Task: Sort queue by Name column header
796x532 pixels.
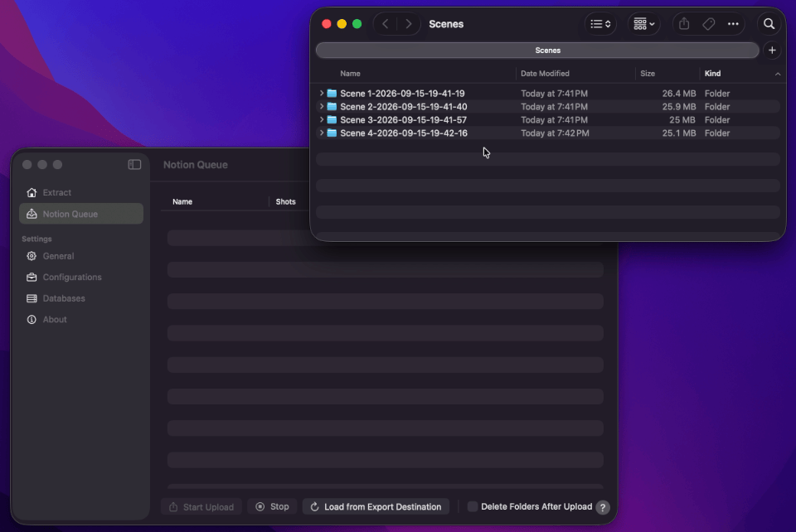Action: click(182, 202)
